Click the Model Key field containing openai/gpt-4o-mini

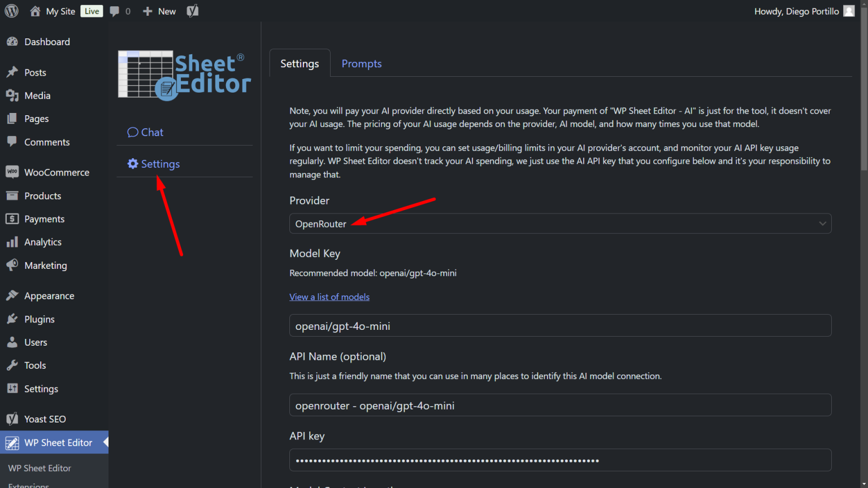[x=560, y=325]
